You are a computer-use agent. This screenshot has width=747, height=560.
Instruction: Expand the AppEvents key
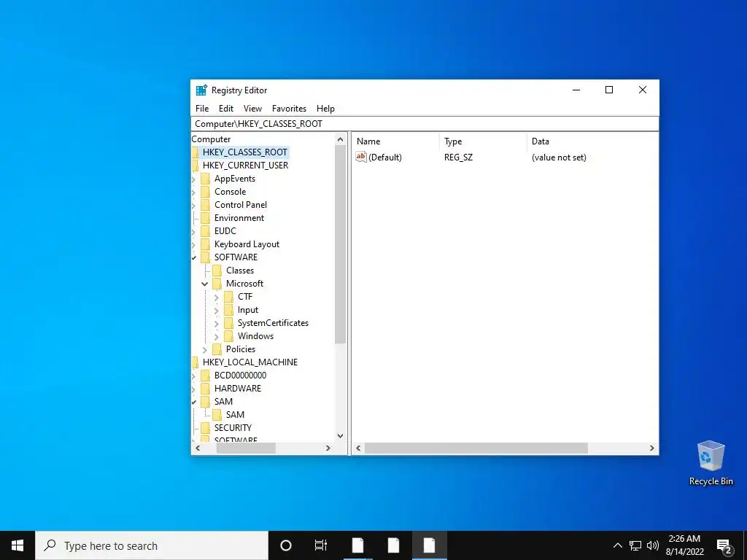coord(193,179)
